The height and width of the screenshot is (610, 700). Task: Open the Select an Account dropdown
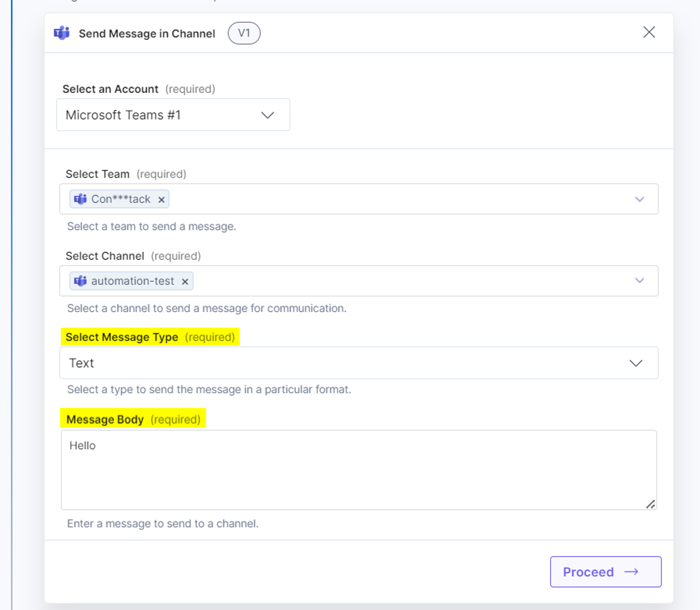[x=173, y=115]
